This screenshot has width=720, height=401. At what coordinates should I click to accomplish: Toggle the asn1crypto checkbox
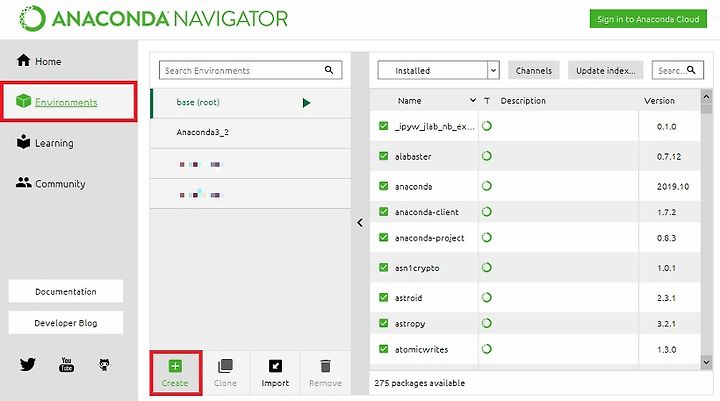click(383, 267)
